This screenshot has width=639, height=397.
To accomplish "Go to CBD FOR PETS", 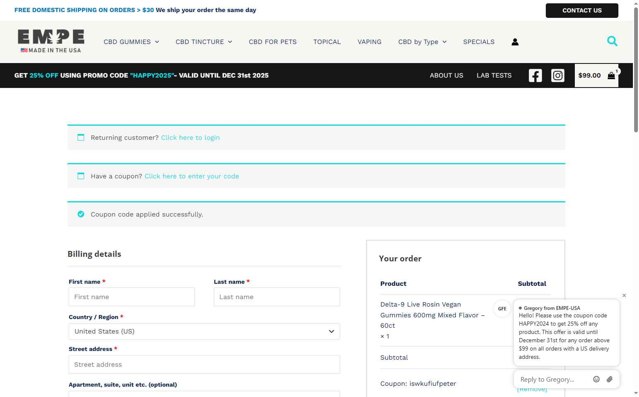I will click(x=273, y=42).
